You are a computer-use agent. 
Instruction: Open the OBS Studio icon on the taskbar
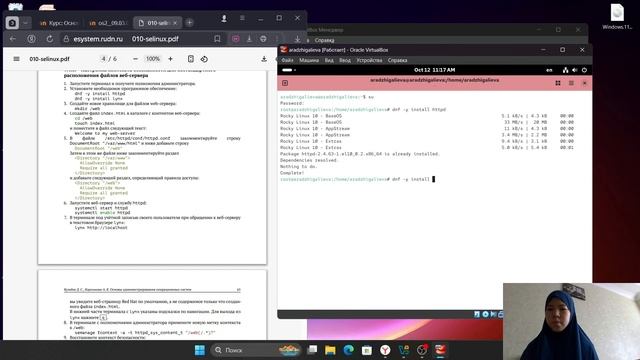point(422,350)
